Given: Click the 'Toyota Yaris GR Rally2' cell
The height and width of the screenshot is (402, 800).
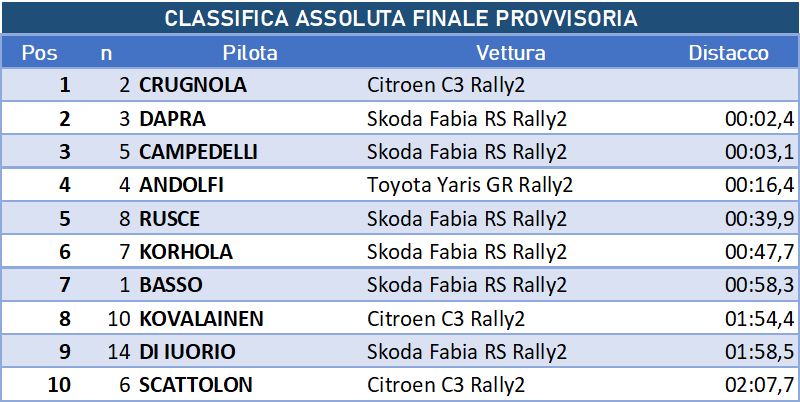Looking at the screenshot, I should tap(470, 185).
